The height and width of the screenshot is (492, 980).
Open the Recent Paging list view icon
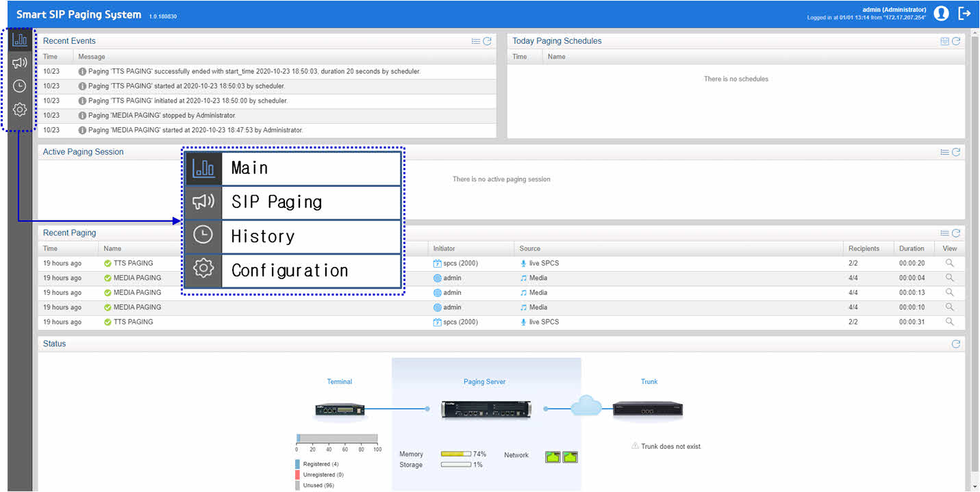click(x=945, y=233)
